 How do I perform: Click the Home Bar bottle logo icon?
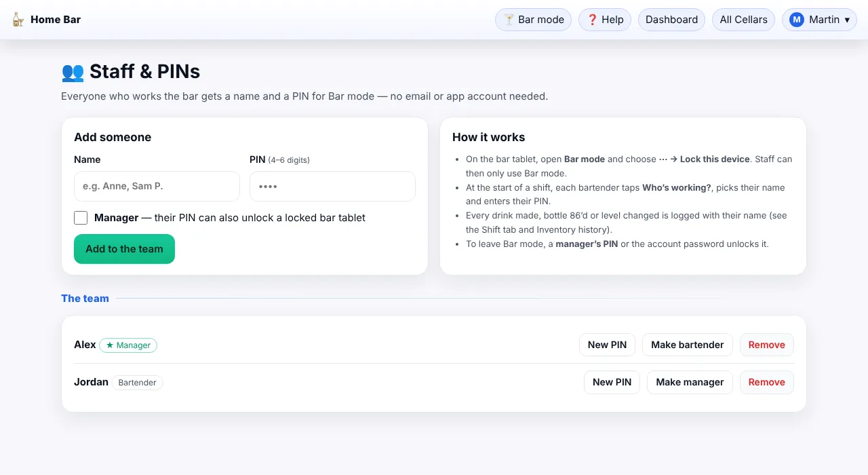pyautogui.click(x=18, y=20)
